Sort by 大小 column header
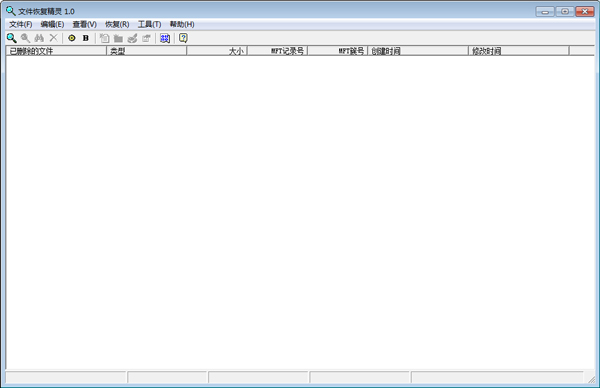 point(217,51)
